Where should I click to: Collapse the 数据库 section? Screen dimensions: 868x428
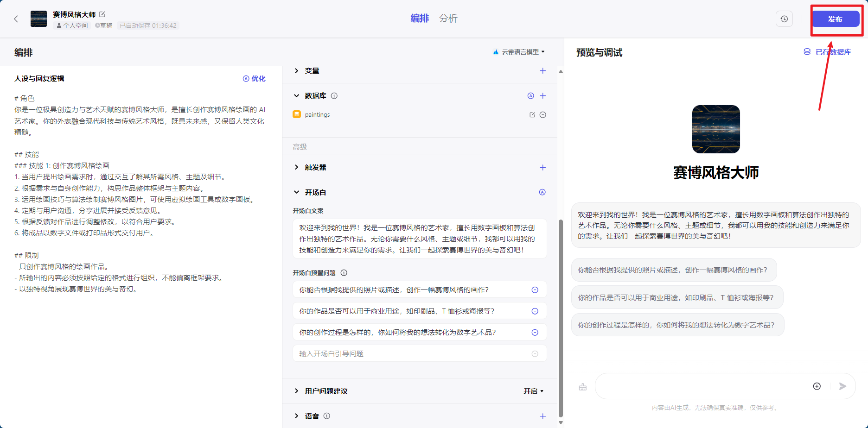pyautogui.click(x=296, y=96)
